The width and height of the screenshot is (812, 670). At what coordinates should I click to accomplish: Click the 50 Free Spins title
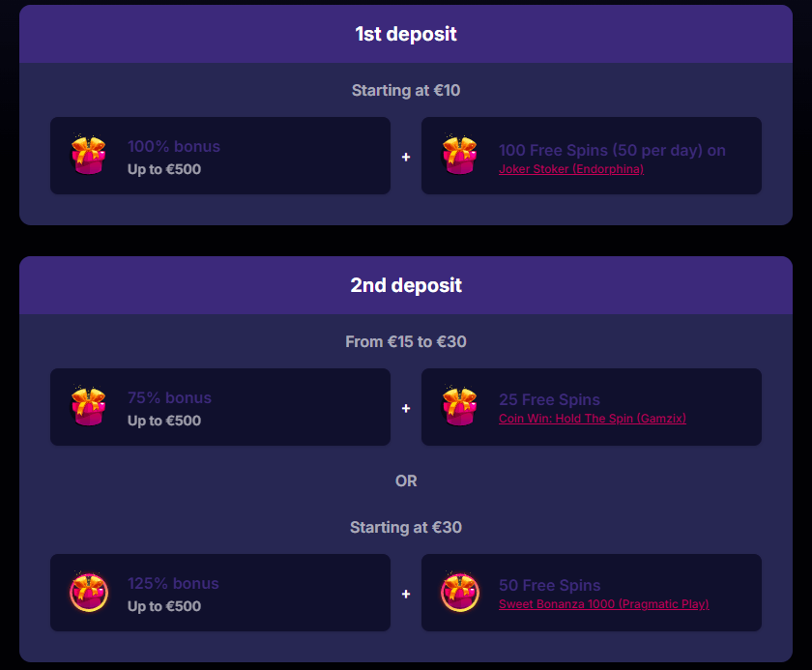point(549,585)
